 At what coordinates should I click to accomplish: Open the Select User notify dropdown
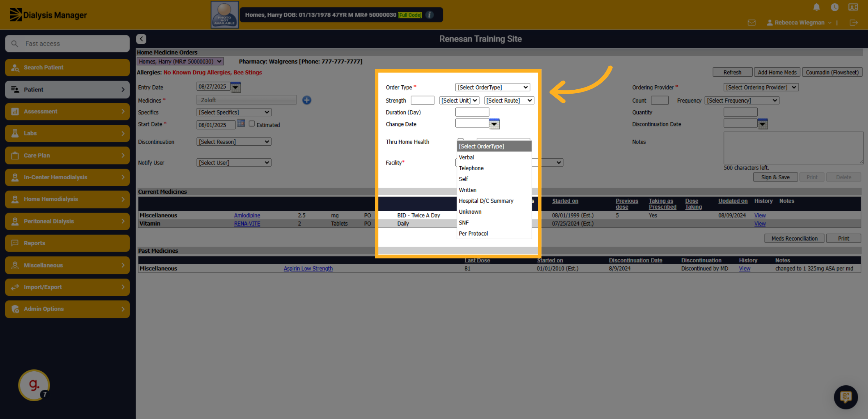[x=234, y=163]
